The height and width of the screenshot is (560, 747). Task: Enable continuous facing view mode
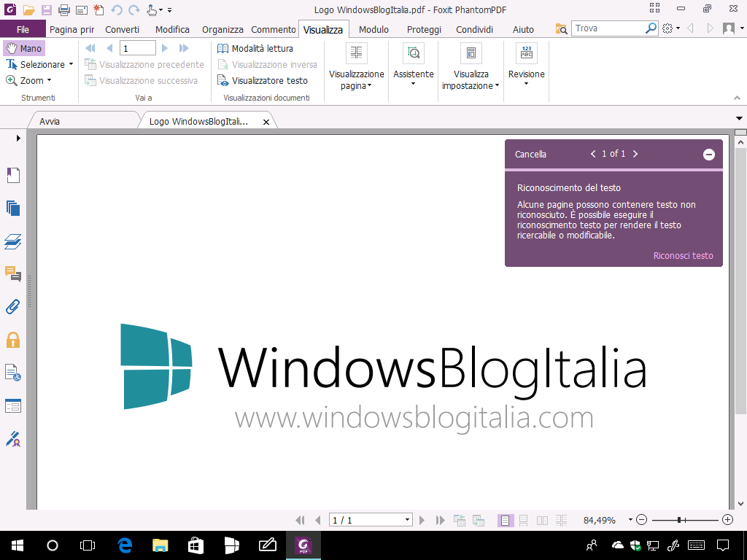pos(561,520)
